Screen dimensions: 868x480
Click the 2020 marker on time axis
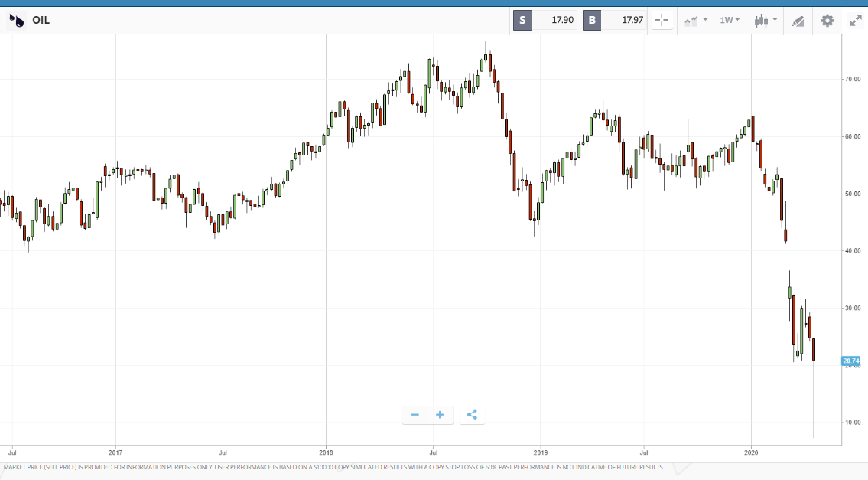tap(751, 453)
